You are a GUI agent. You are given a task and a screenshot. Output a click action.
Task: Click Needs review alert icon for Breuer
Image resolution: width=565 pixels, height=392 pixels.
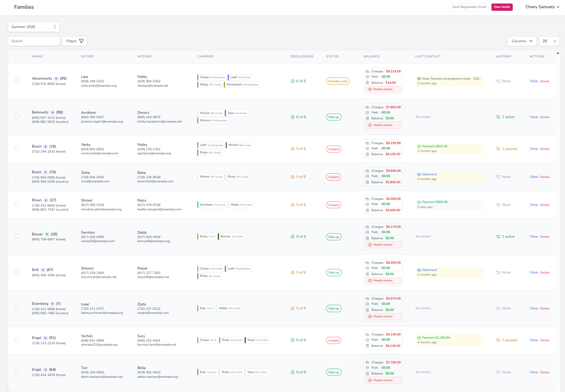click(x=370, y=245)
